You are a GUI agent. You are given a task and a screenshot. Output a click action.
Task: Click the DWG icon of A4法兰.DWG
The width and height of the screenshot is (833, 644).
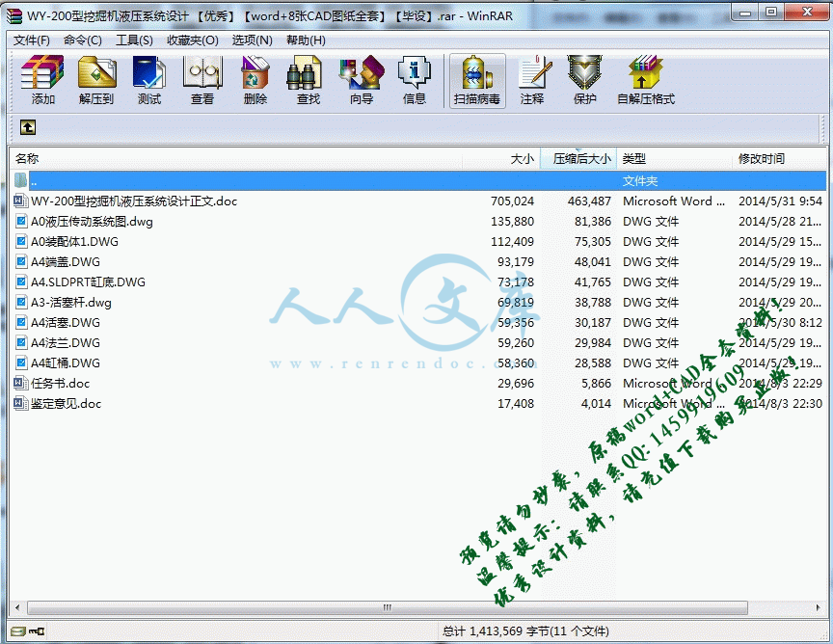pyautogui.click(x=20, y=342)
